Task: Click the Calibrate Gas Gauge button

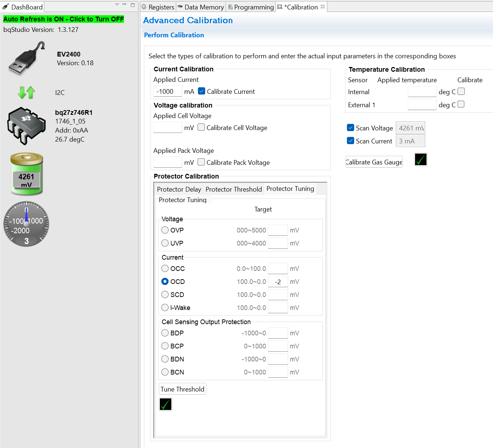Action: click(x=374, y=162)
